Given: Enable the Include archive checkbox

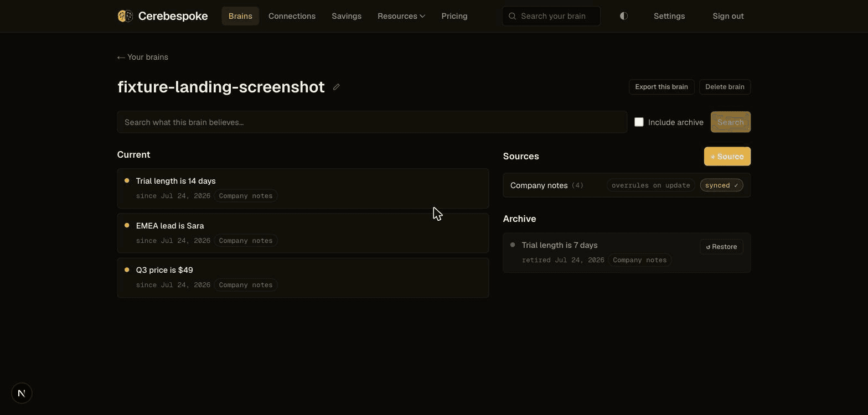Looking at the screenshot, I should 639,122.
